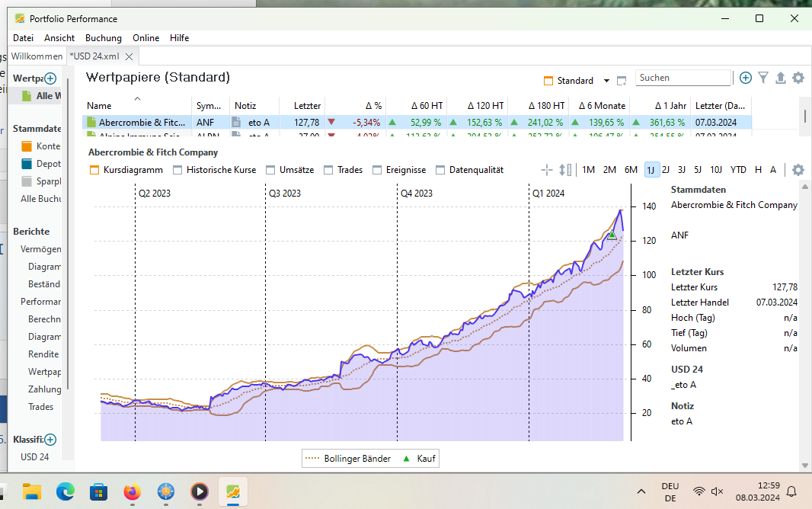Screen dimensions: 812x509
Task: Open chart configuration gear icon
Action: (x=798, y=170)
